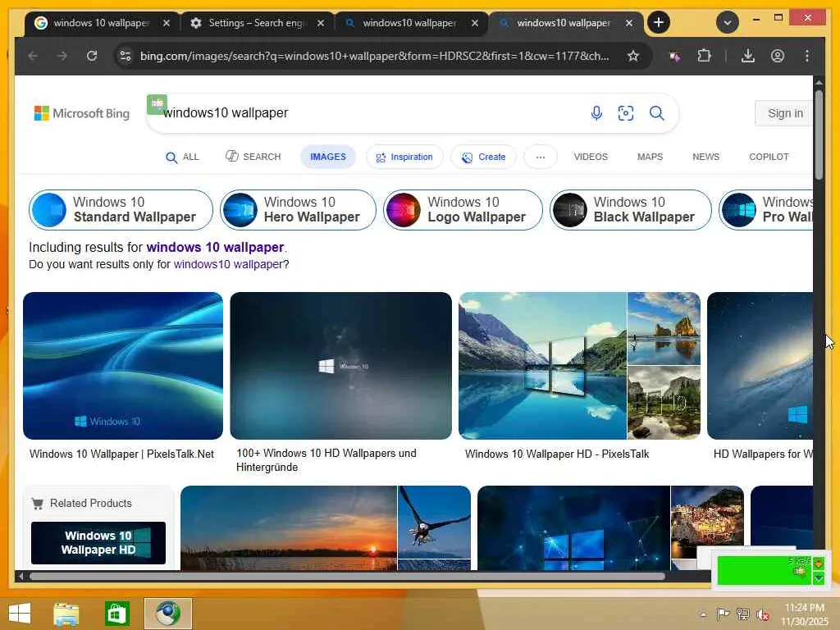Open the network tray icon
This screenshot has height=630, width=840.
point(743,614)
